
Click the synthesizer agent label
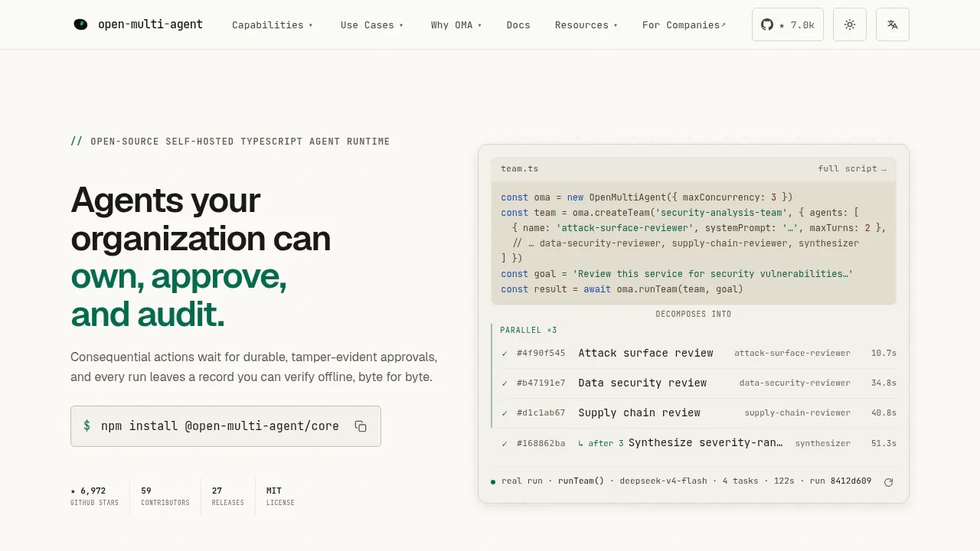[823, 443]
